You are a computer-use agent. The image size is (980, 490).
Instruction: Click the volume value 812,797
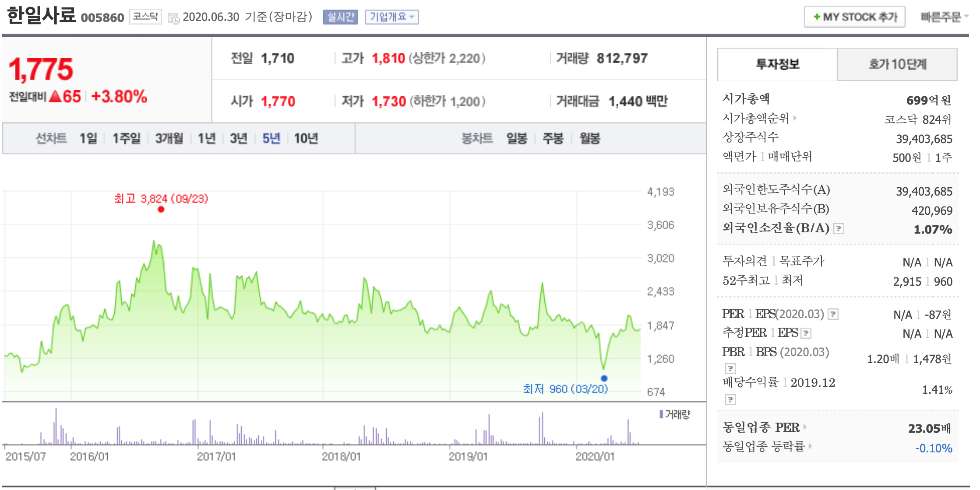coord(622,58)
